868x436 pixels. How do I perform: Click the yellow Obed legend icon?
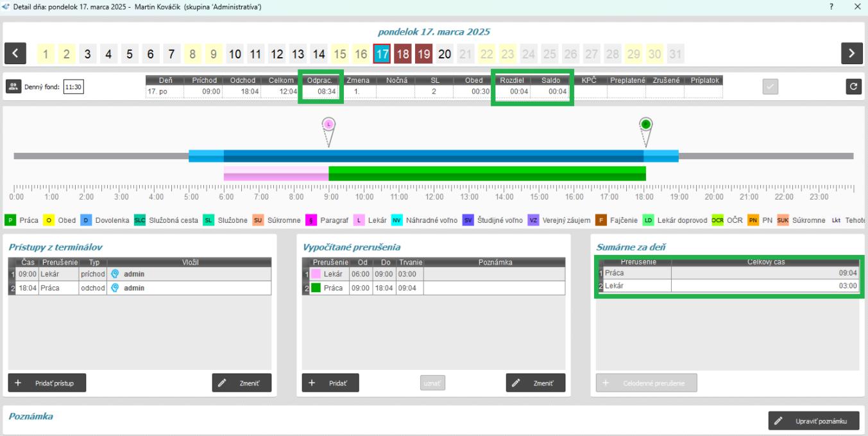[x=49, y=221]
